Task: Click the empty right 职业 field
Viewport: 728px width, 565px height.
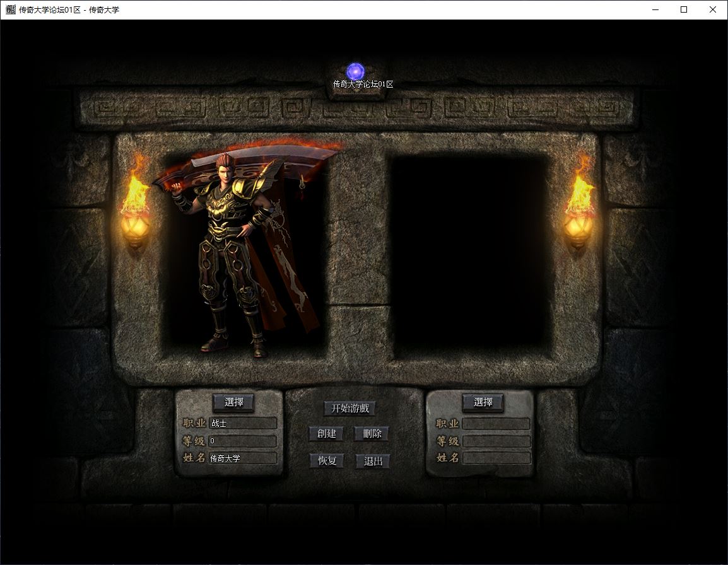Action: [496, 423]
